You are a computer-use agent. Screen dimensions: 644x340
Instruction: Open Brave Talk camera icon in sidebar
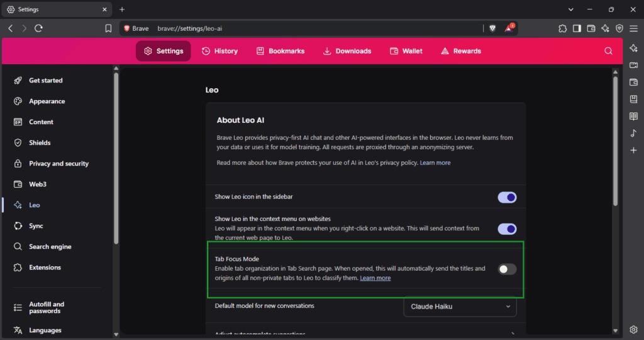(633, 65)
